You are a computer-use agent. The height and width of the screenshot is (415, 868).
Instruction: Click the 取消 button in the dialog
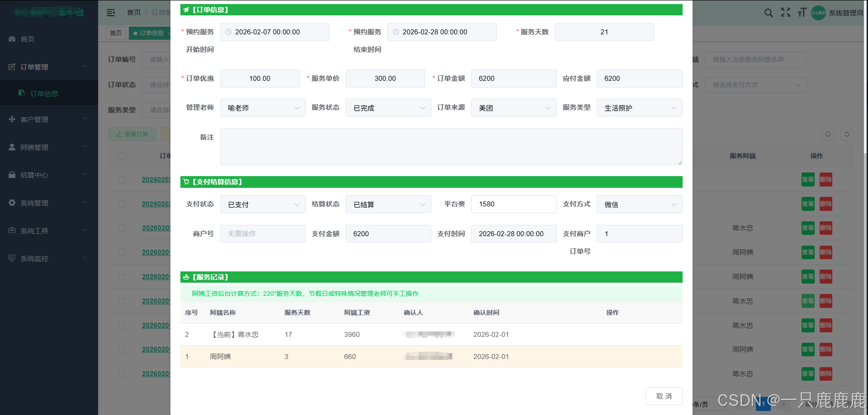pyautogui.click(x=664, y=396)
